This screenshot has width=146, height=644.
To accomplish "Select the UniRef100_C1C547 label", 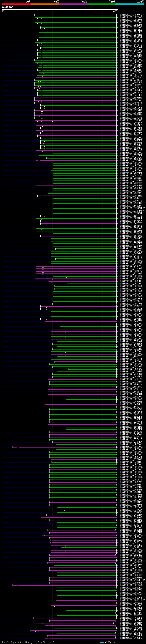I will tap(131, 424).
